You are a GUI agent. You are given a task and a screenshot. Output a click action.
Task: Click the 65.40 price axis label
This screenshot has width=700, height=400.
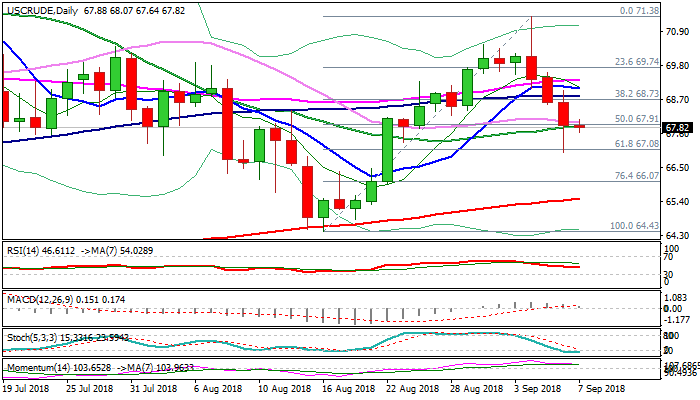[678, 201]
